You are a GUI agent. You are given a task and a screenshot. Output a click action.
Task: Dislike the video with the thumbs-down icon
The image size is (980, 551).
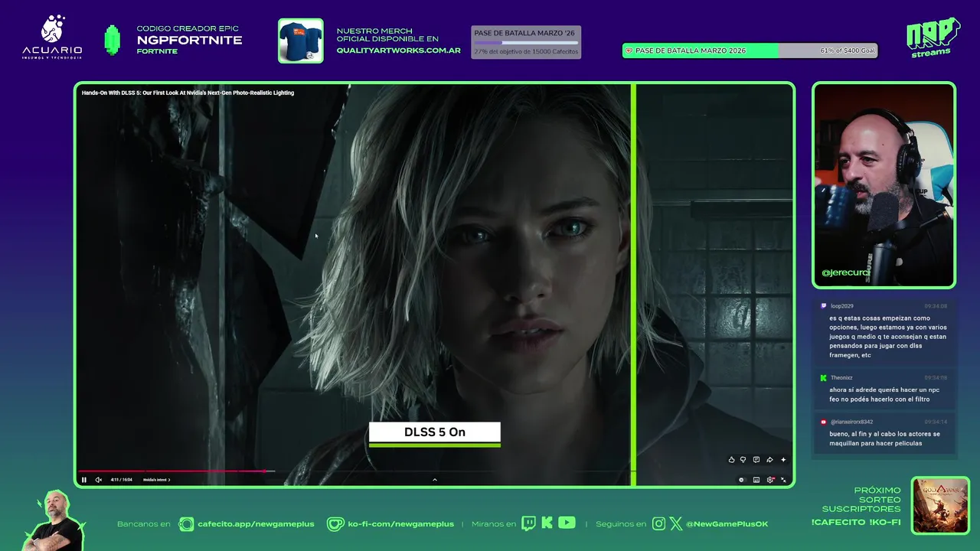pyautogui.click(x=743, y=460)
